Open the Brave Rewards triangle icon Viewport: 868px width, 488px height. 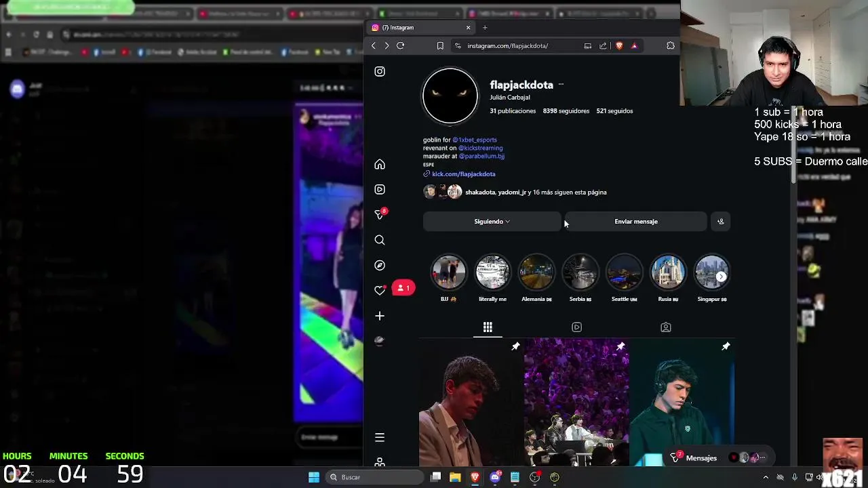[x=634, y=45]
